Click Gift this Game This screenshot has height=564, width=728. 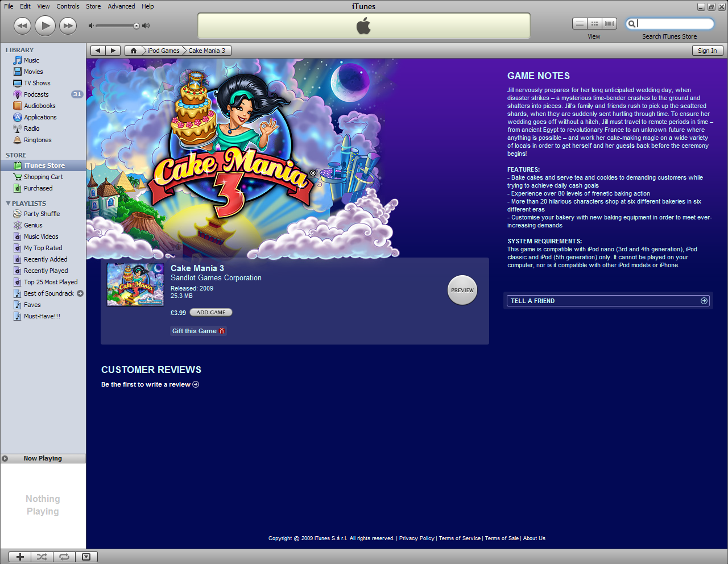pos(198,331)
